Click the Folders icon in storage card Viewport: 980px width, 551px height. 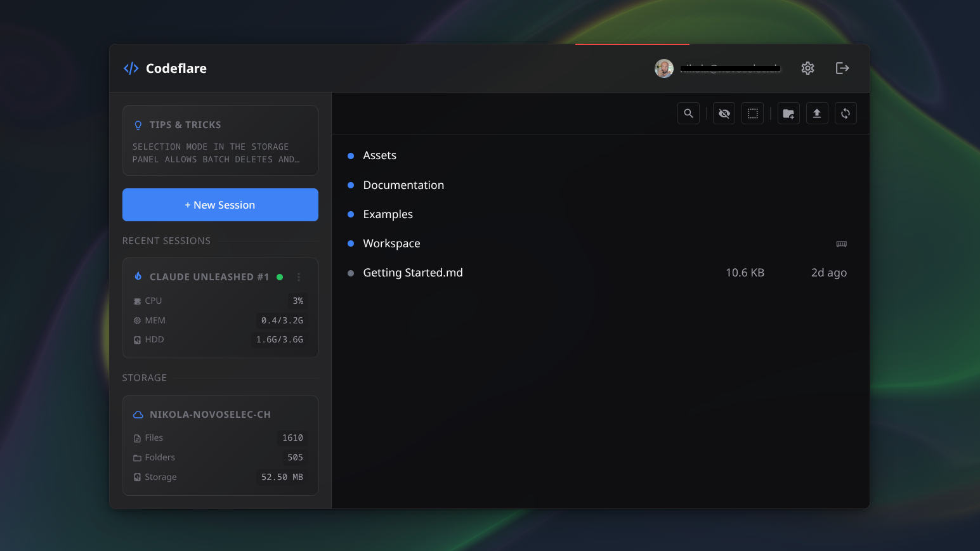[137, 458]
